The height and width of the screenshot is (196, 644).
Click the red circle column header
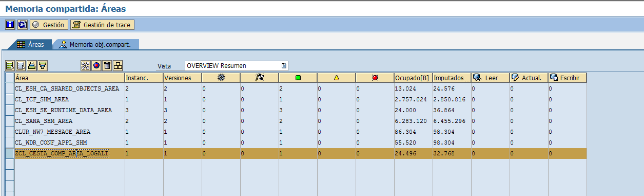[x=375, y=78]
